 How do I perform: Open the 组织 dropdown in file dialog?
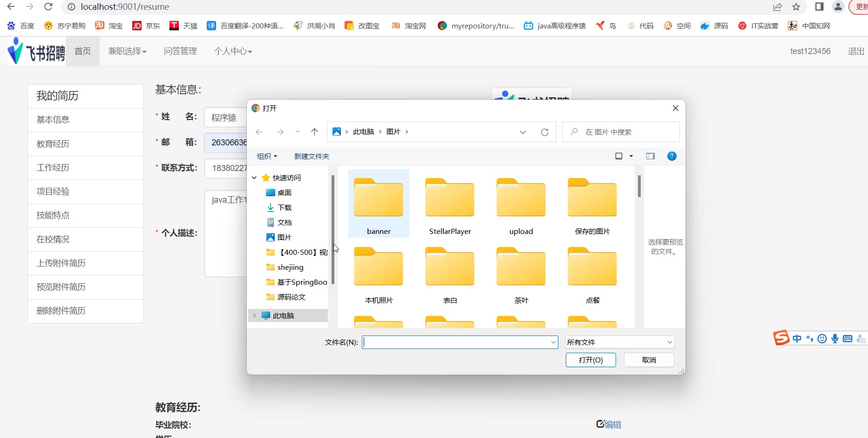point(267,156)
